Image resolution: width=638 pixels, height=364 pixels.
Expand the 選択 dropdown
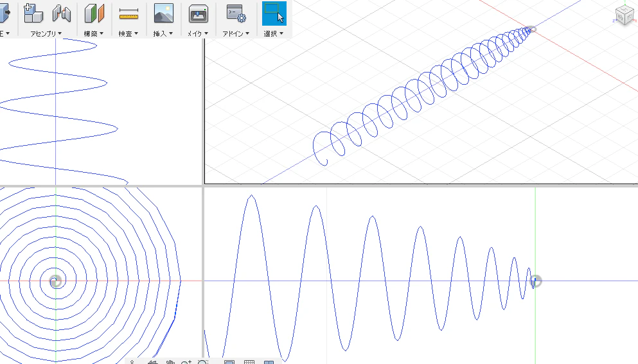274,34
